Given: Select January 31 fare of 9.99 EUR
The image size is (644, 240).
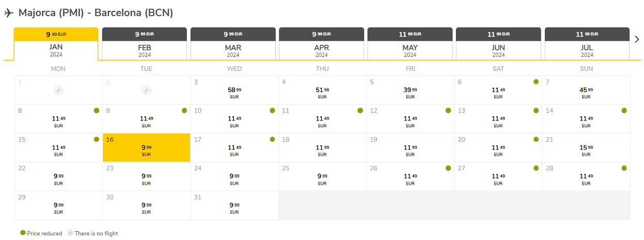Looking at the screenshot, I should click(x=234, y=205).
